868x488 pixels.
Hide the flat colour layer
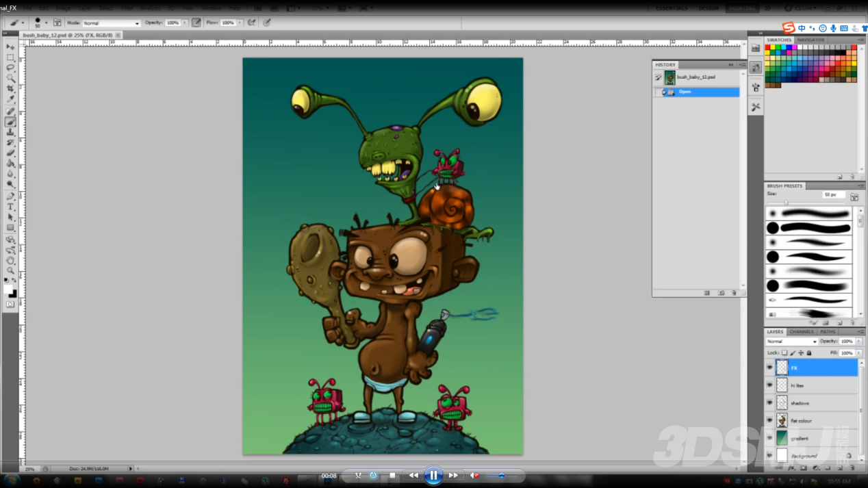pos(769,421)
